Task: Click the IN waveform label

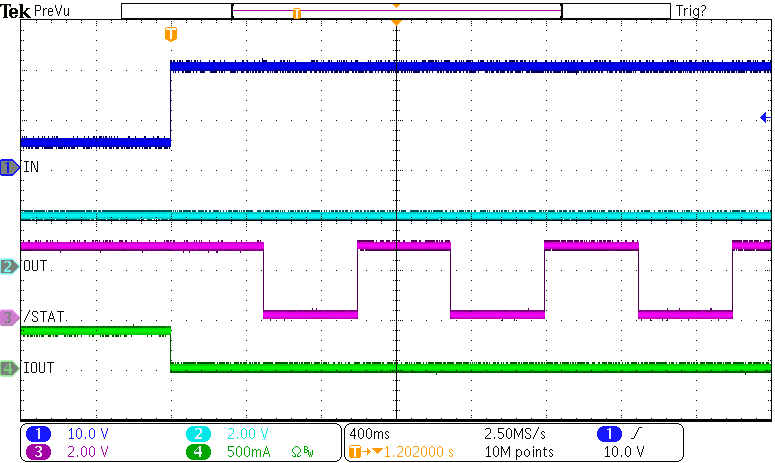Action: click(x=31, y=167)
